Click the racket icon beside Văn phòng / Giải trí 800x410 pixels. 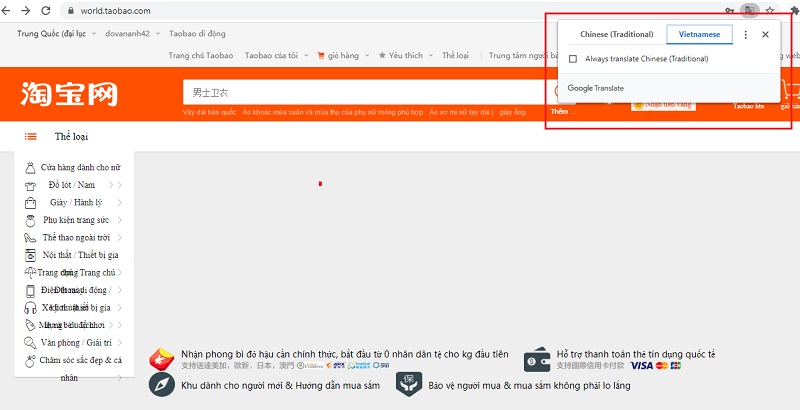30,343
